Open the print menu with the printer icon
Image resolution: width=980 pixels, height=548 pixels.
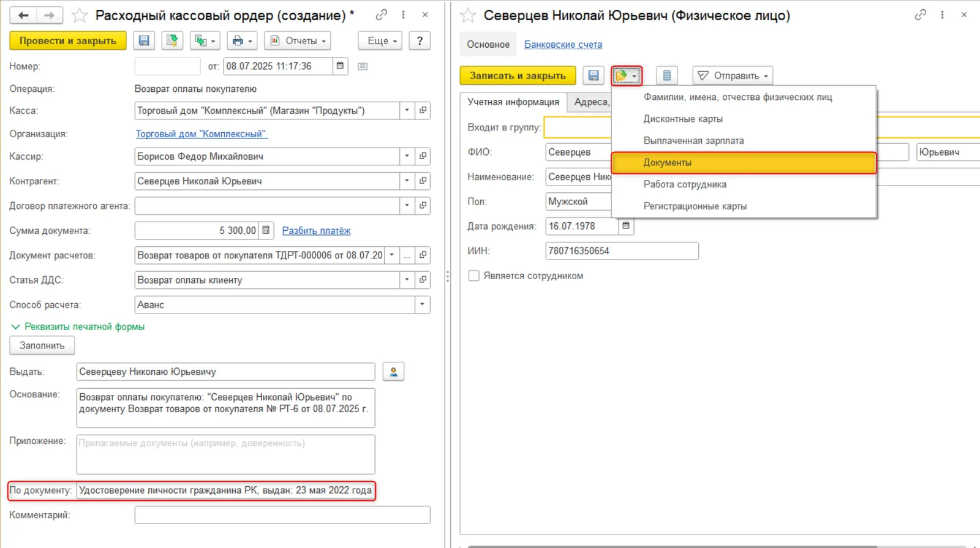(243, 41)
